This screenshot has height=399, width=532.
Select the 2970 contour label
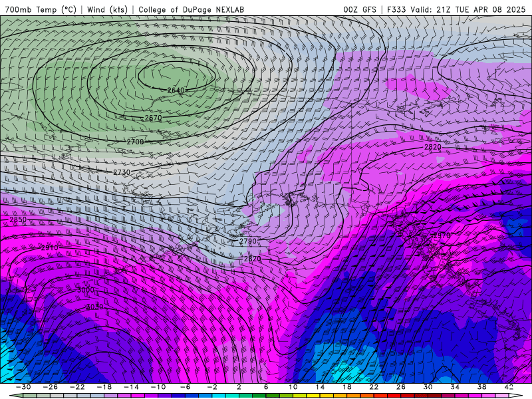[442, 235]
